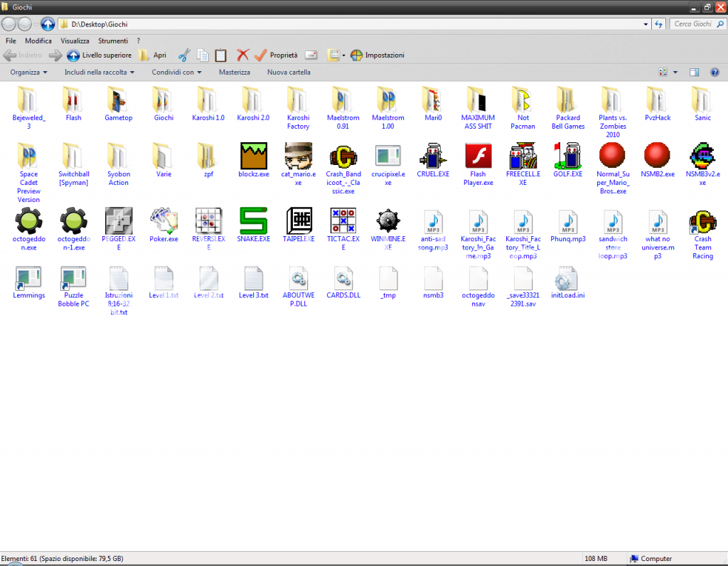
Task: Click the scissors Cut icon in toolbar
Action: click(x=184, y=55)
